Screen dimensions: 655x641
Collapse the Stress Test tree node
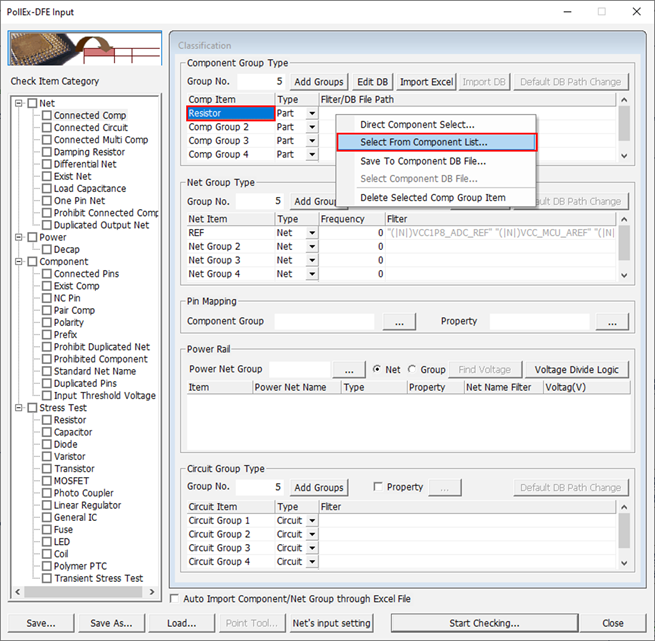[19, 408]
